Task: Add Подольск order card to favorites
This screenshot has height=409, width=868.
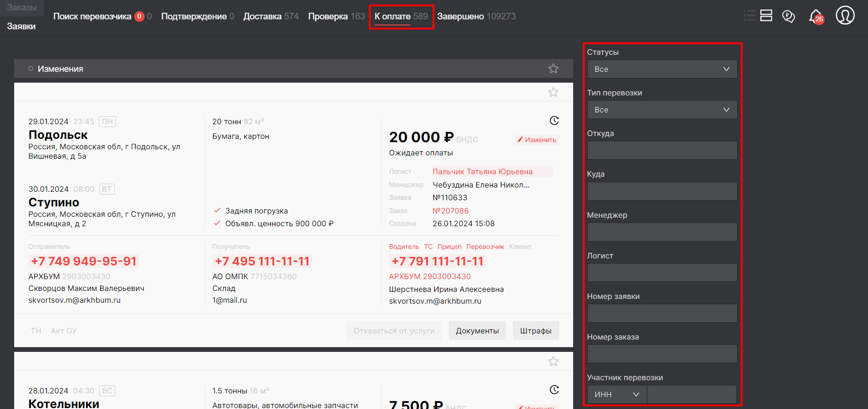Action: coord(553,92)
